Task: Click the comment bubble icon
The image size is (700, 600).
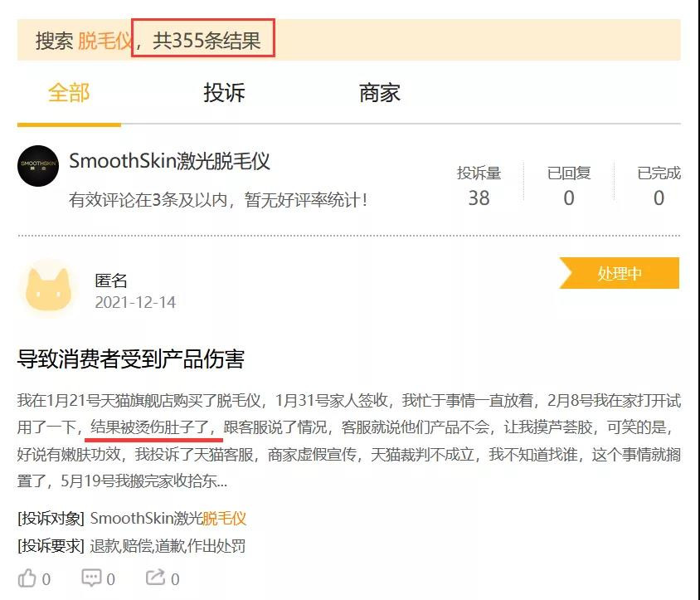Action: pyautogui.click(x=91, y=578)
